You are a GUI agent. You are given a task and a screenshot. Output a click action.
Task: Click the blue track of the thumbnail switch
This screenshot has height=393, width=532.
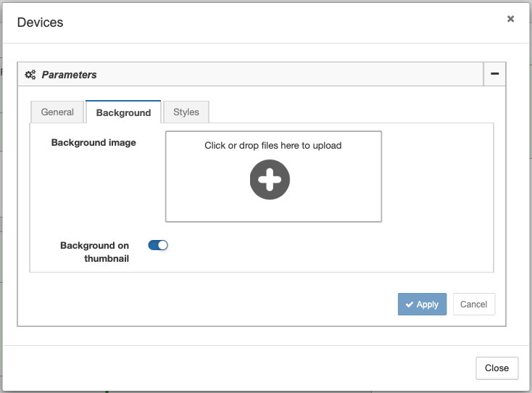pos(153,245)
